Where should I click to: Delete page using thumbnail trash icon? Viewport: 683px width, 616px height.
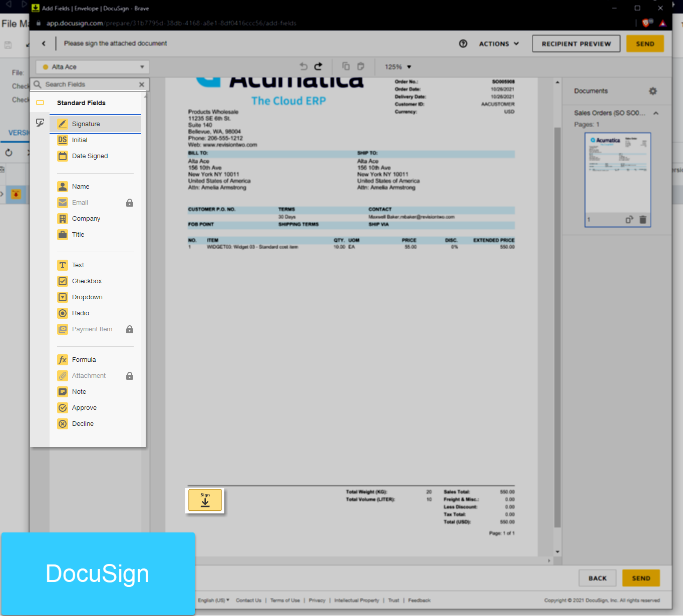click(643, 219)
